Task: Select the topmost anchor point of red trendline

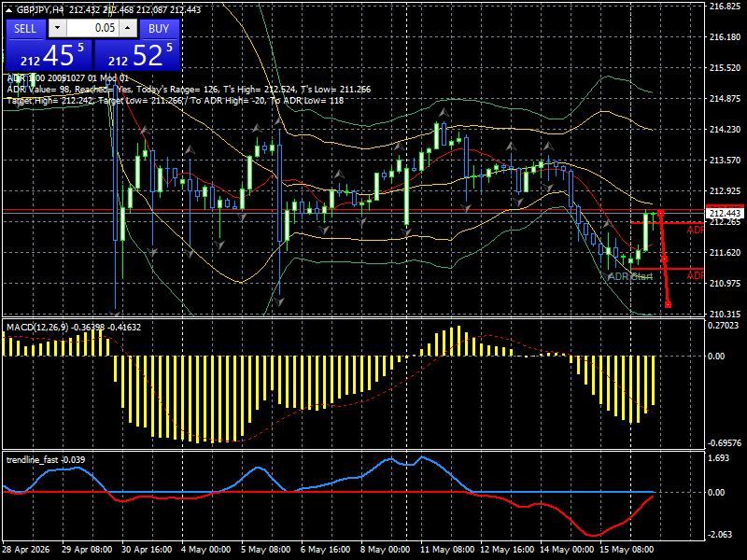Action: pyautogui.click(x=660, y=214)
